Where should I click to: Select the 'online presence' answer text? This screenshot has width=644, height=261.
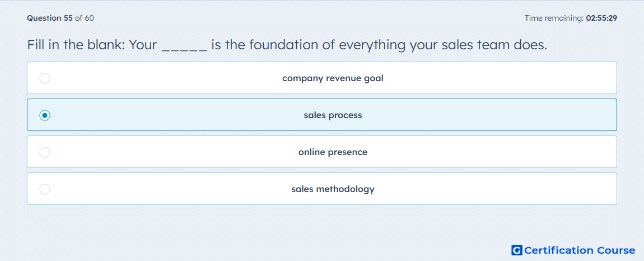333,152
